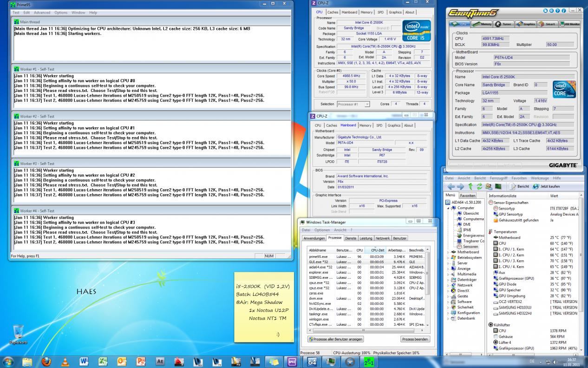Select the explorer.exe process row
This screenshot has width=588, height=368.
tap(366, 272)
